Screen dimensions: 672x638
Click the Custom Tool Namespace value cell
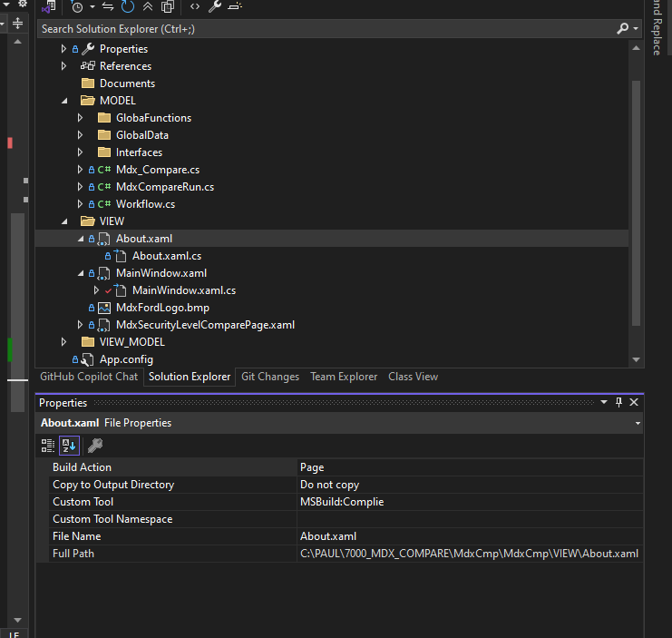coord(470,519)
